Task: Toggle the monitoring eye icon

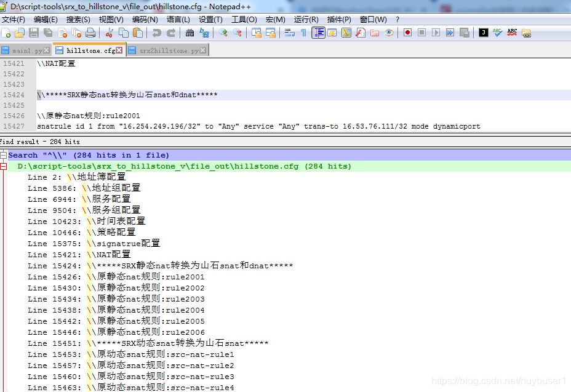Action: point(389,33)
